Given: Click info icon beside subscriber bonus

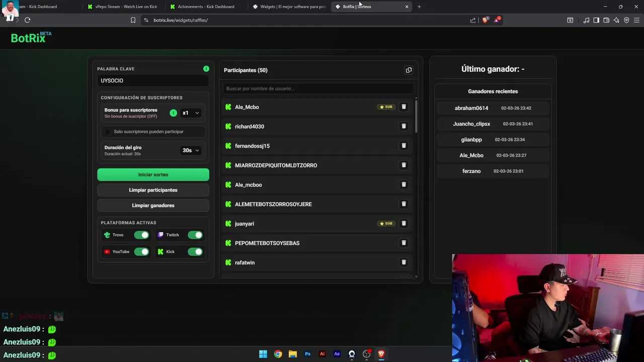Looking at the screenshot, I should click(173, 113).
